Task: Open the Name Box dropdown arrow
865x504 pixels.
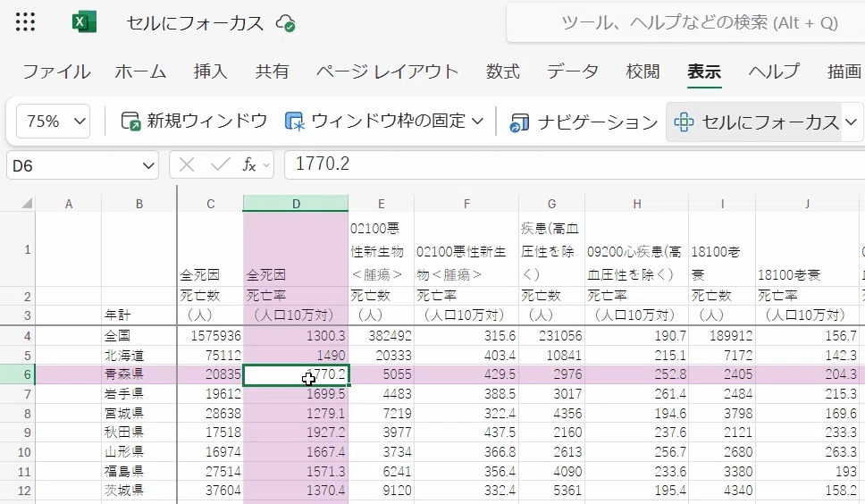Action: coord(147,165)
